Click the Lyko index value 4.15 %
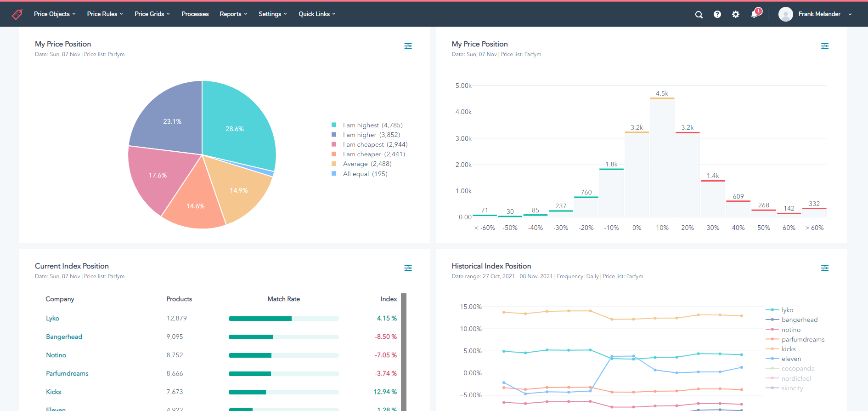 click(x=387, y=318)
